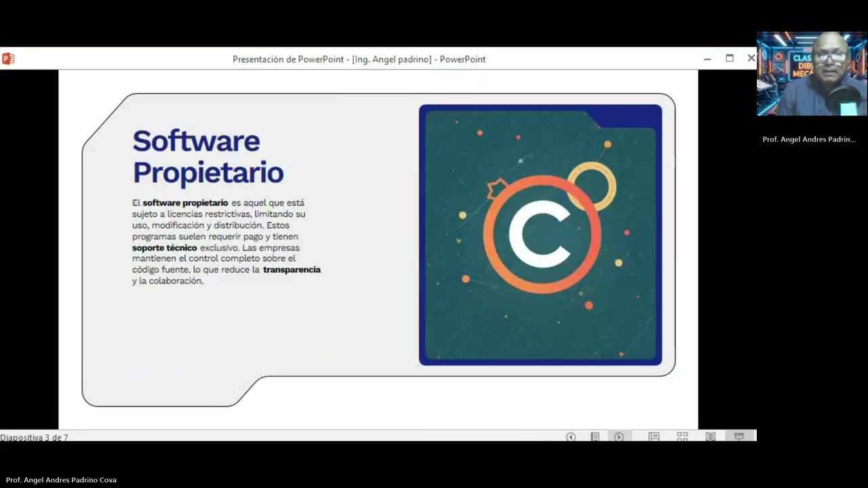
Task: Click the bold text 'soporte técnico'
Action: coord(164,248)
